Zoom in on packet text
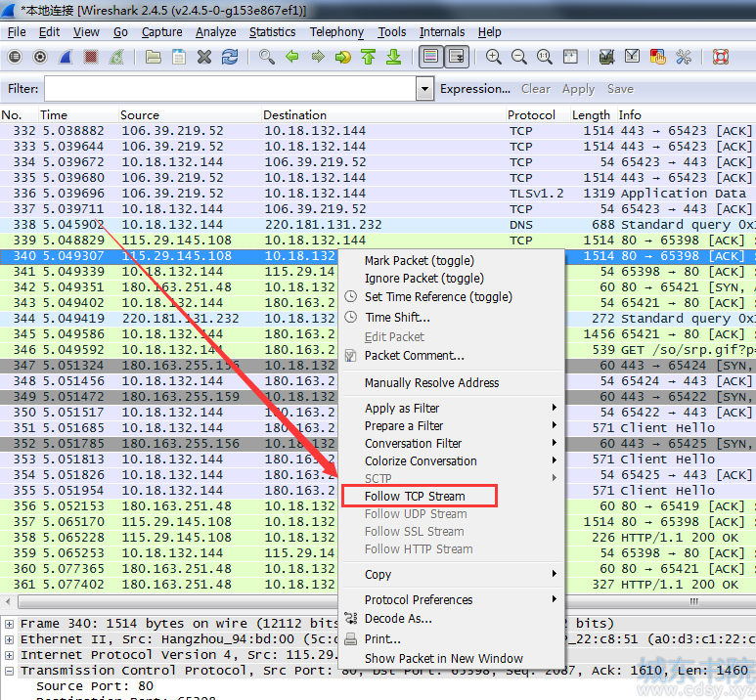 [493, 57]
